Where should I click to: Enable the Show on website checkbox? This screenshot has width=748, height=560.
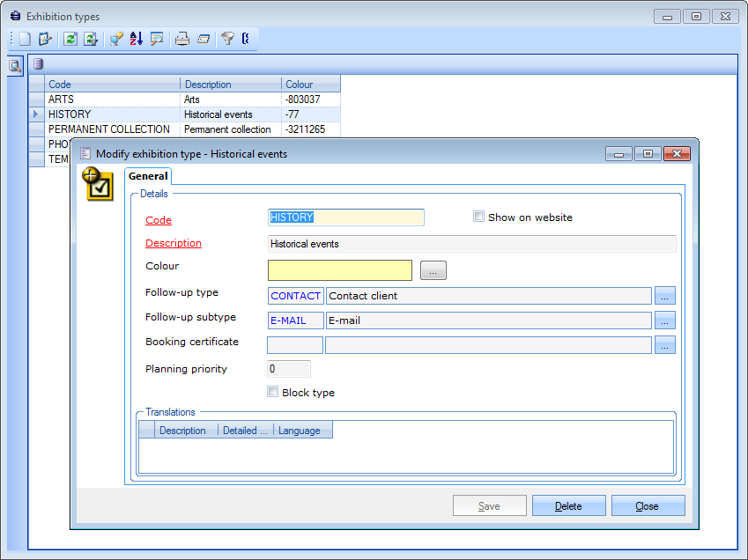[x=479, y=217]
